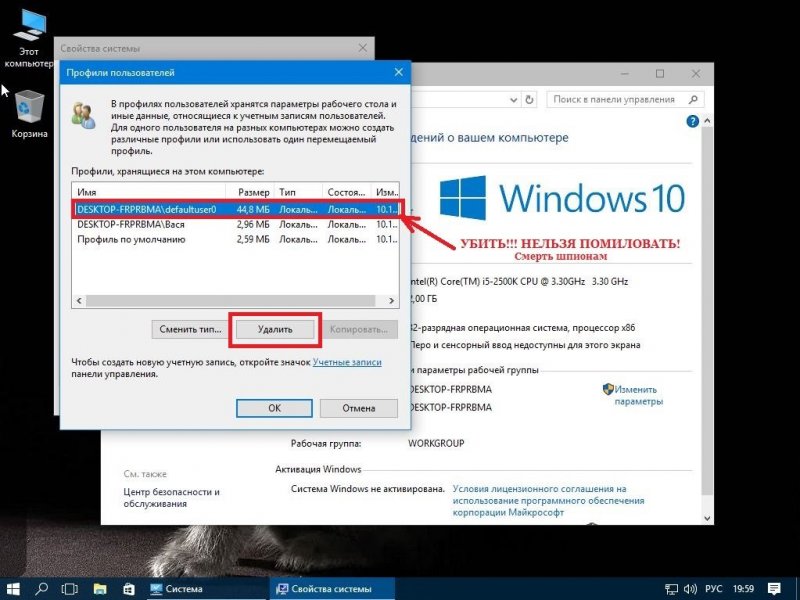Expand the address bar dropdown arrow
This screenshot has height=600, width=800.
(x=514, y=100)
